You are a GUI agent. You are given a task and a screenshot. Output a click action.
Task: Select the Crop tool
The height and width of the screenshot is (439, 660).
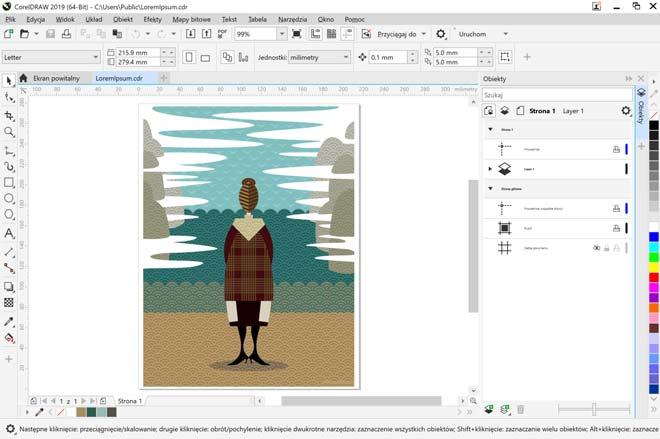9,115
